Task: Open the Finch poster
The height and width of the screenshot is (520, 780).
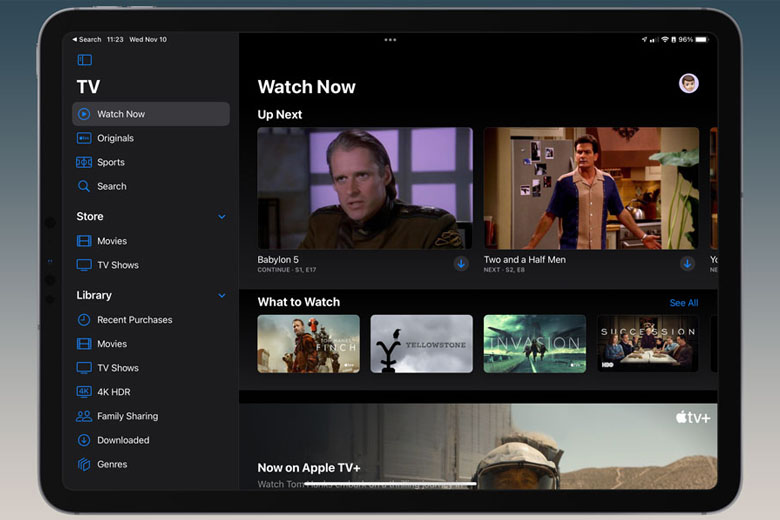Action: coord(308,344)
